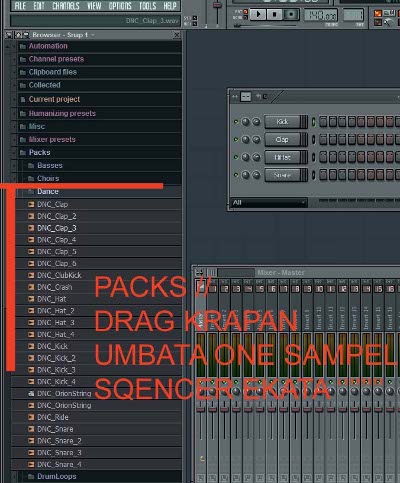
Task: Click the Master mixer track fader
Action: pyautogui.click(x=201, y=409)
